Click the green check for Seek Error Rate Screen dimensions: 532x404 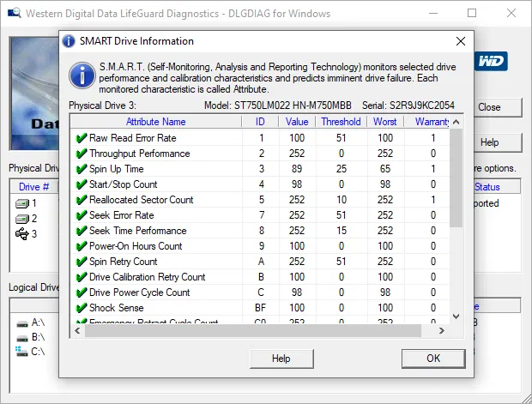(82, 215)
